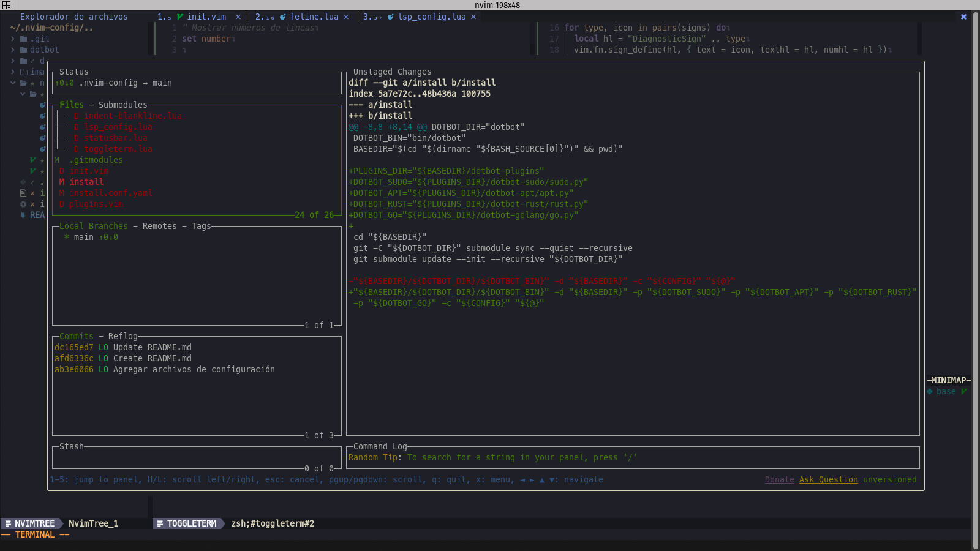Viewport: 980px width, 551px height.
Task: Click the TOGGLETERM statusline mode icon
Action: (160, 523)
